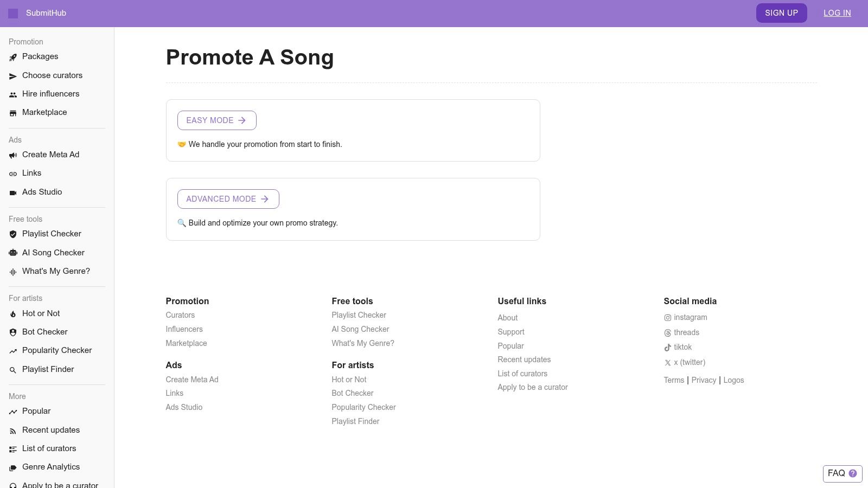Choose the ADVANCED MODE button
Viewport: 868px width, 488px height.
(228, 199)
